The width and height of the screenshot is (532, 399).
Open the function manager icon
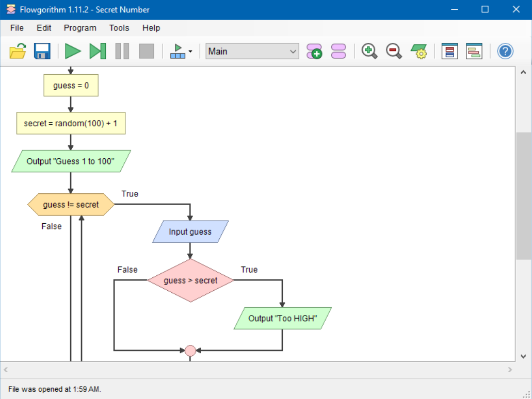(338, 51)
